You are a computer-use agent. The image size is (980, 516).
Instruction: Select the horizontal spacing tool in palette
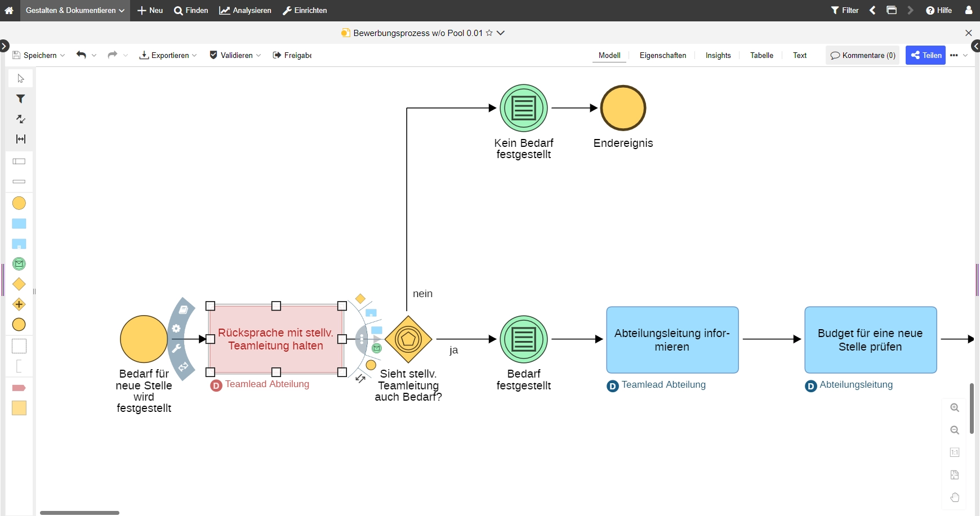pyautogui.click(x=21, y=139)
